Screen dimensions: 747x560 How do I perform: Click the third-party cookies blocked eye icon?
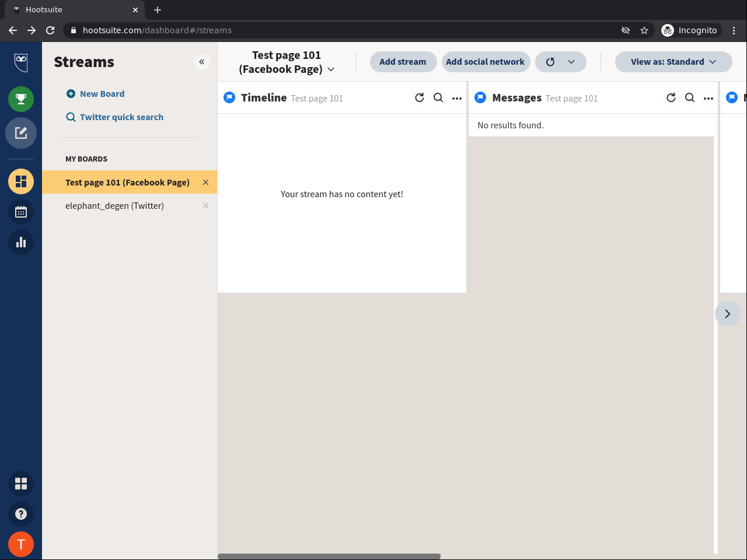[x=626, y=30]
